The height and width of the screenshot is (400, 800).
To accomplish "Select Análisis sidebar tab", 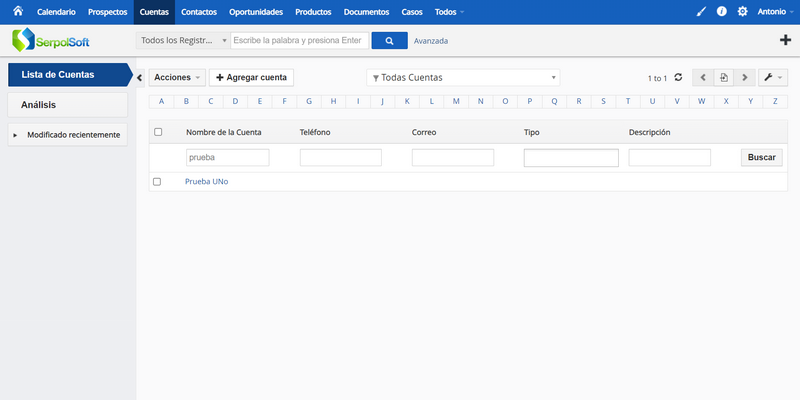I will [68, 105].
